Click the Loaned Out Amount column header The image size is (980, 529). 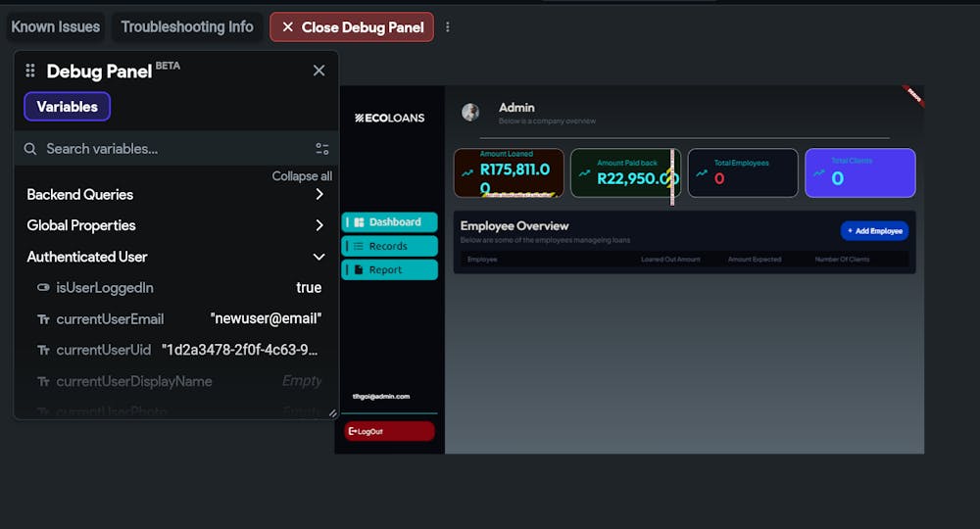[670, 260]
